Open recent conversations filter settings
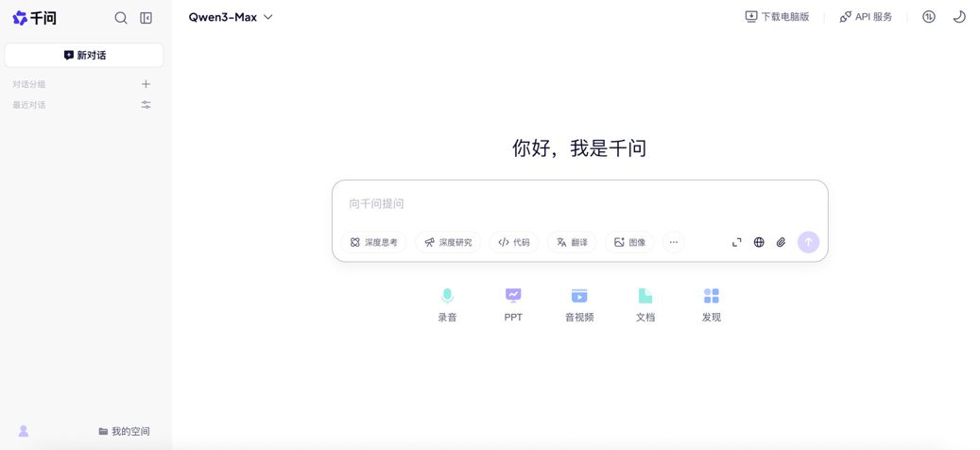Screen dimensions: 980x450 pyautogui.click(x=146, y=105)
